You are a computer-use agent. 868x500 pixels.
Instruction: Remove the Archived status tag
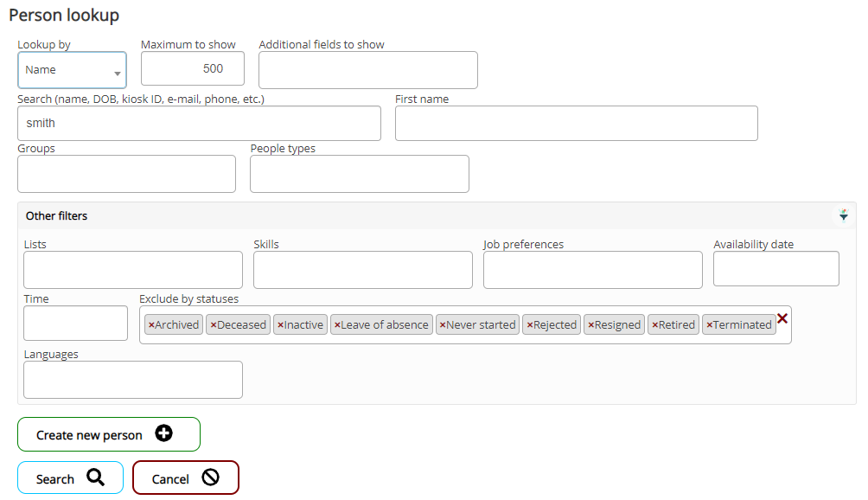[151, 325]
